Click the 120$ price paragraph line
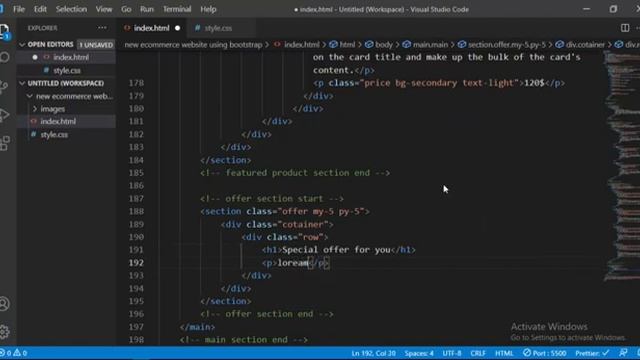The height and width of the screenshot is (360, 640). click(439, 83)
